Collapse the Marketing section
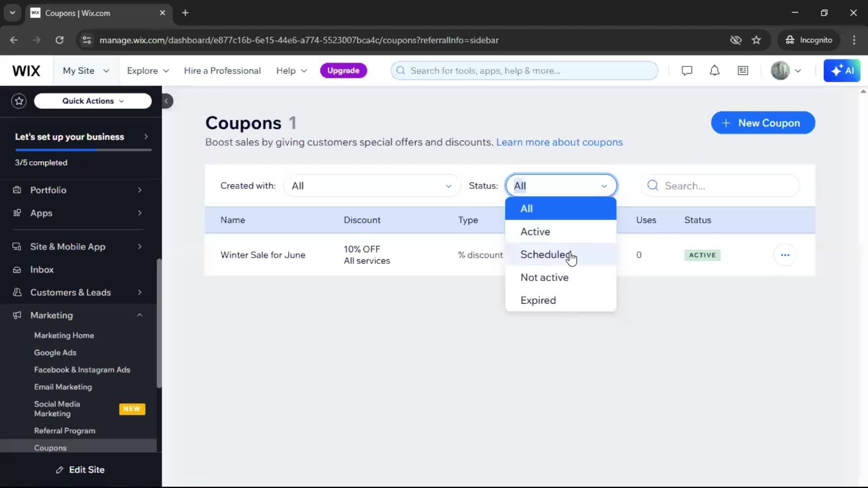 (x=139, y=315)
